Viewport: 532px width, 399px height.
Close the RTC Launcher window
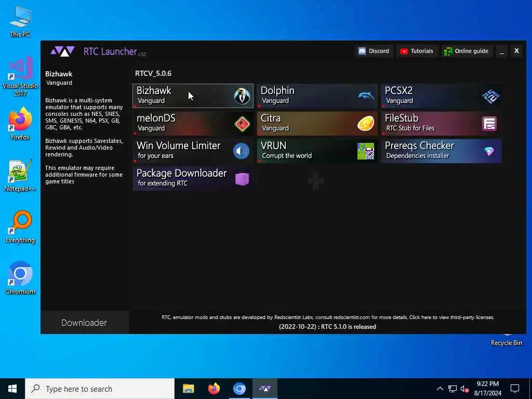click(x=516, y=51)
